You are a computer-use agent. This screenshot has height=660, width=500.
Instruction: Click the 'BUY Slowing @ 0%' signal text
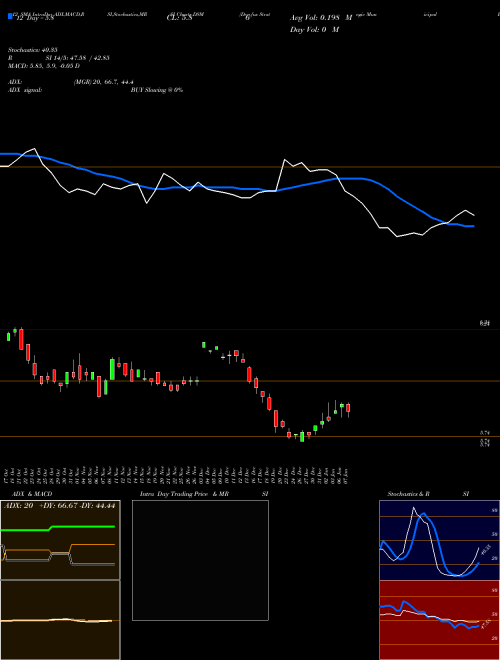[x=157, y=90]
